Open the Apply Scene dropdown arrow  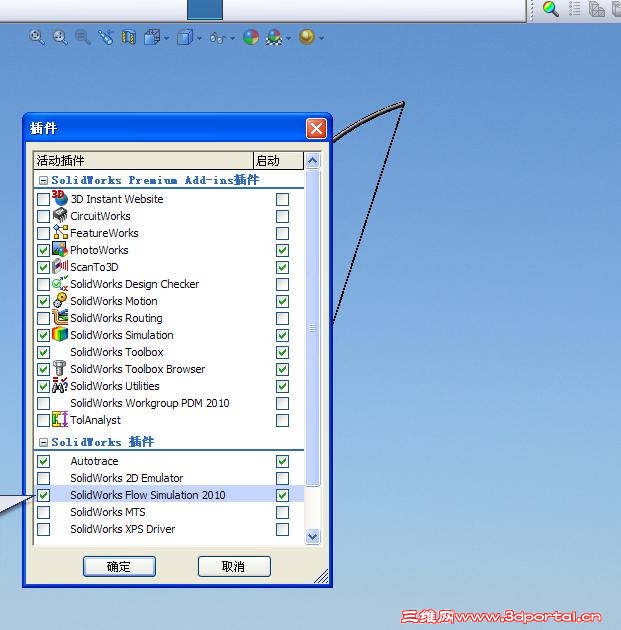(289, 38)
